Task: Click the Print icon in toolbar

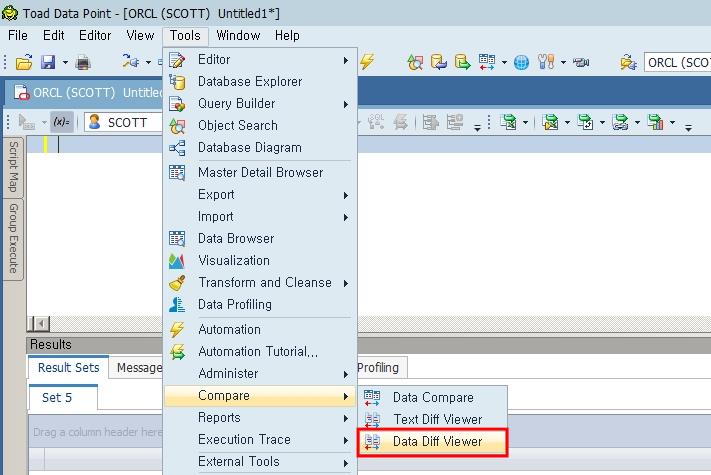Action: [82, 62]
